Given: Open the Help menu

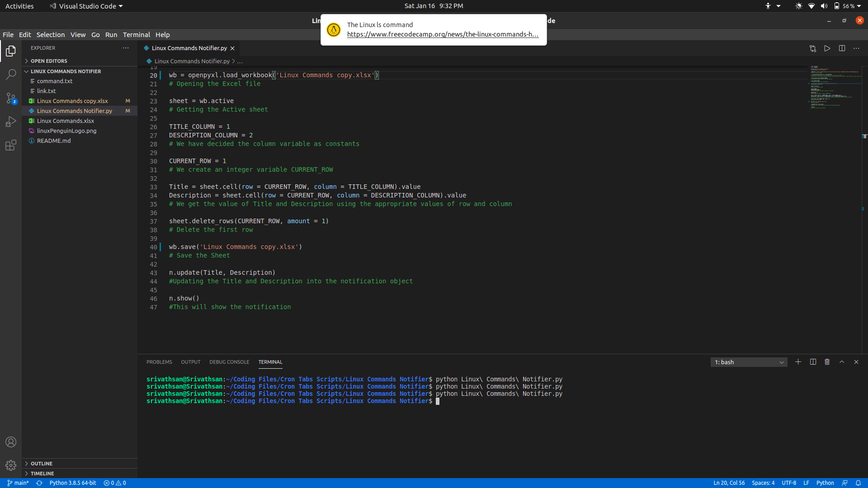Looking at the screenshot, I should (x=162, y=35).
